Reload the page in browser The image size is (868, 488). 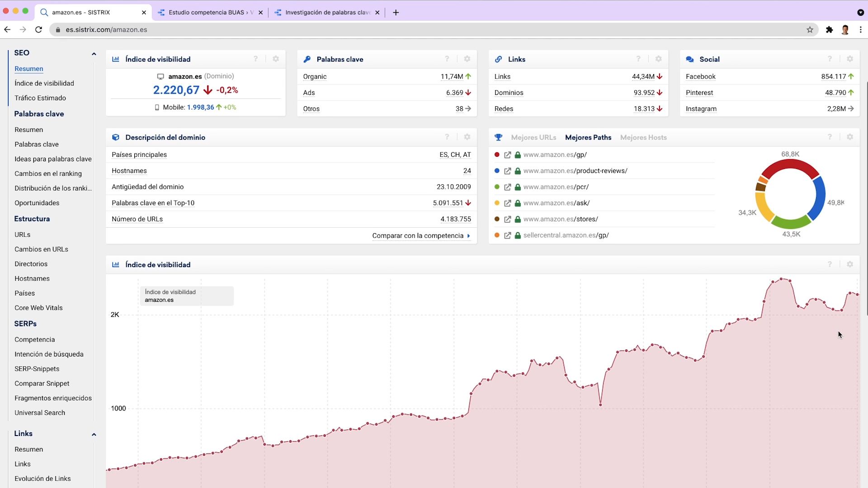[x=39, y=30]
